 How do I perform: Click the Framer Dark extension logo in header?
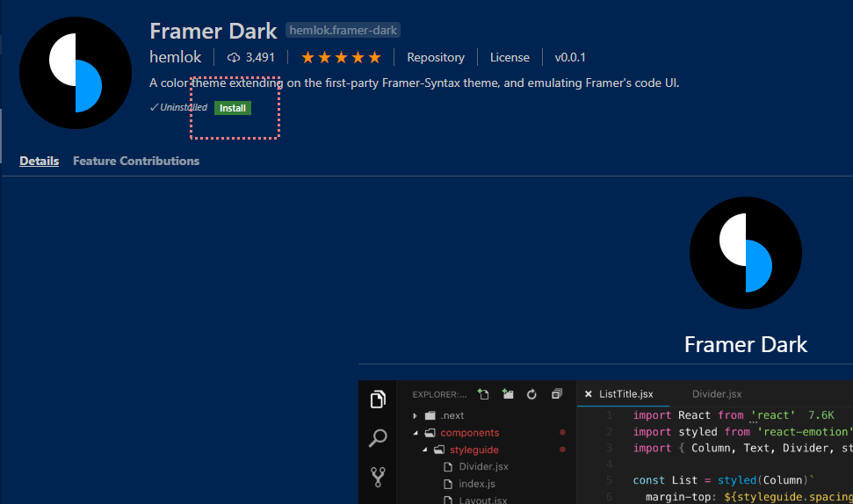click(x=75, y=73)
